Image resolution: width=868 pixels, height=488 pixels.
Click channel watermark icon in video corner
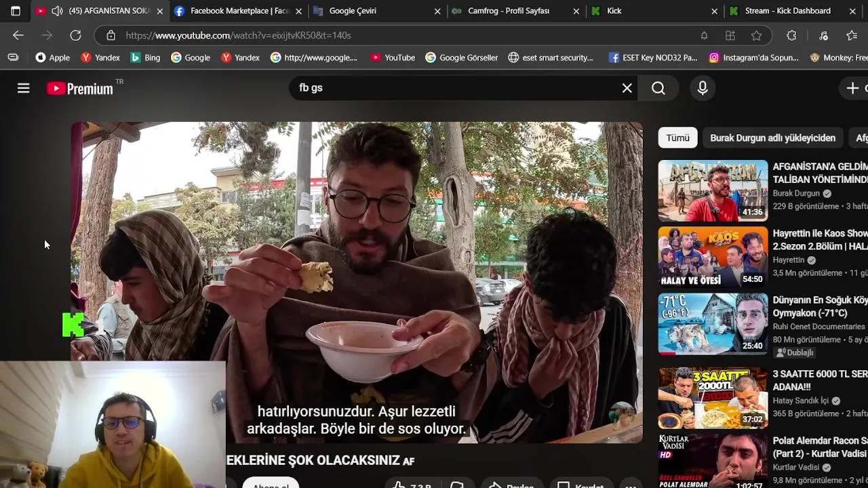(621, 415)
